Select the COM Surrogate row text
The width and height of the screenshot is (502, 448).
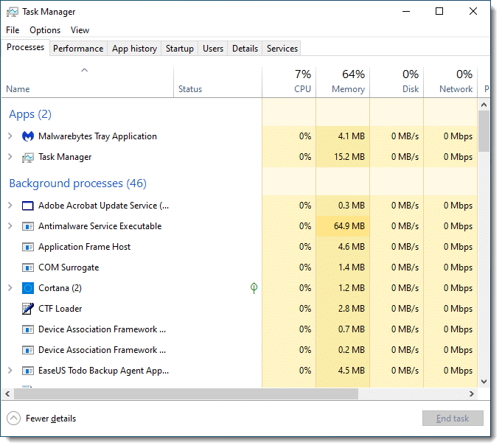(69, 269)
